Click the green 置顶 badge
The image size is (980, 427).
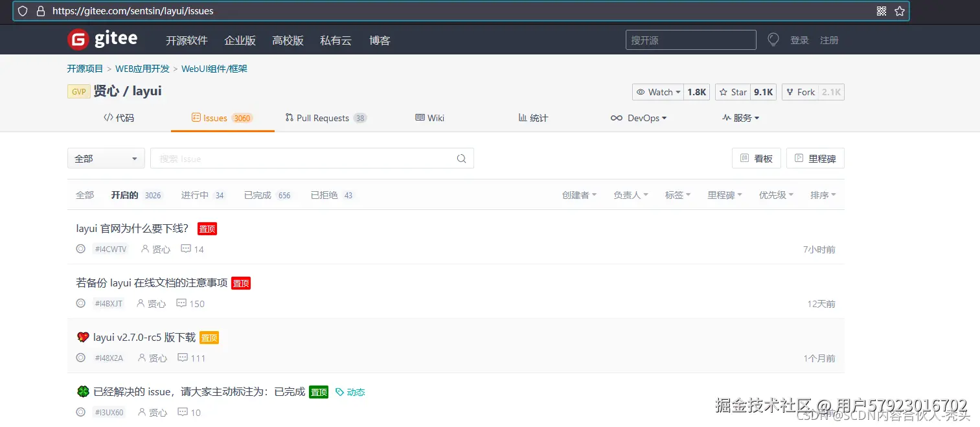pos(319,392)
